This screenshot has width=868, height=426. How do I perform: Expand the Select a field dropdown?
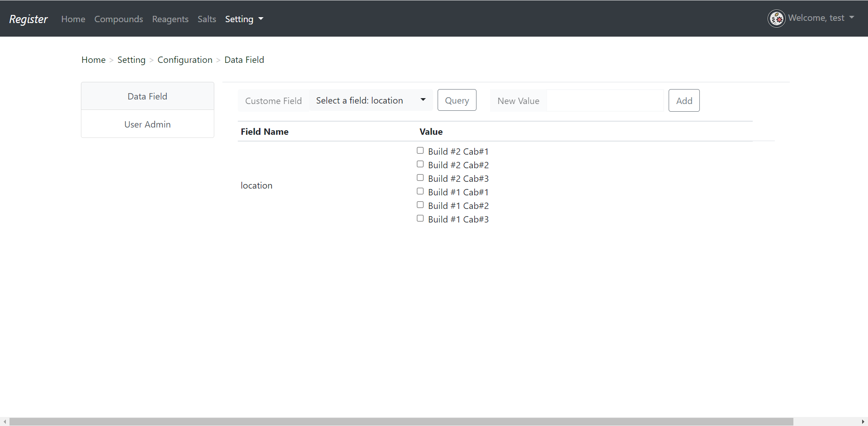point(371,100)
